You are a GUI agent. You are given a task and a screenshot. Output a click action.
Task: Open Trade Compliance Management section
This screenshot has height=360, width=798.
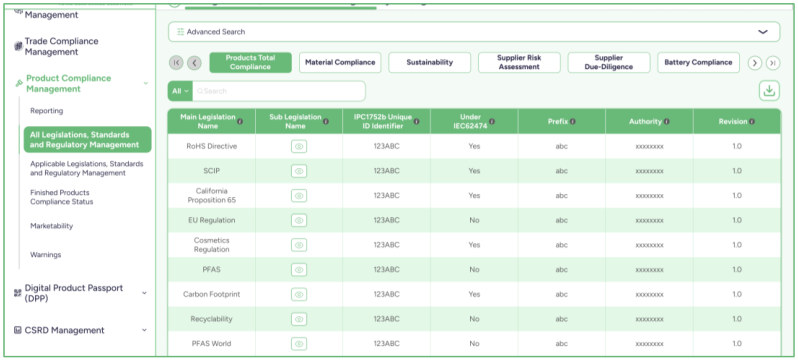click(62, 46)
